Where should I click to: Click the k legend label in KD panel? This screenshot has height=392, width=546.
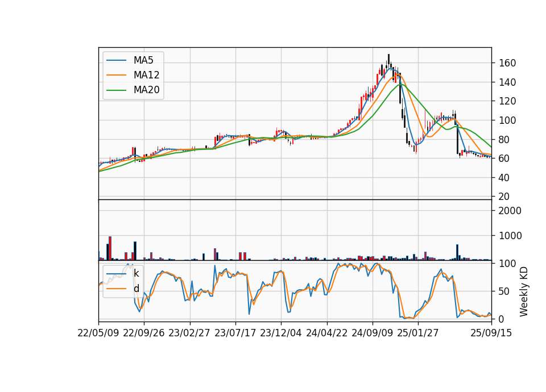136,273
